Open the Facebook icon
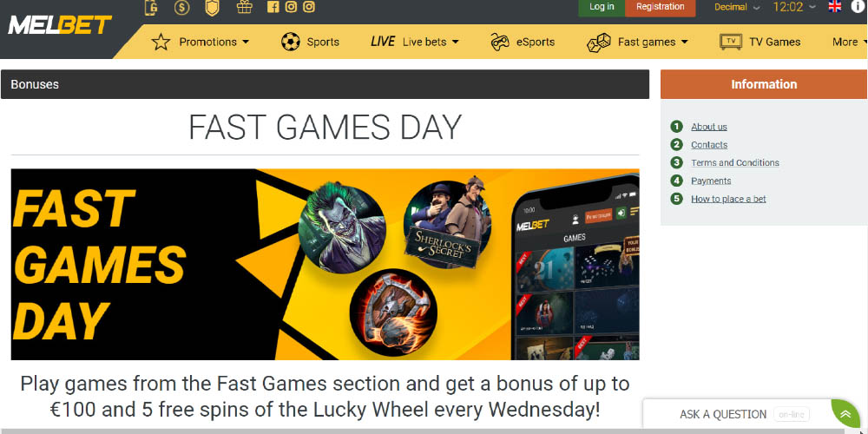Screen dimensions: 868x434 coord(273,7)
